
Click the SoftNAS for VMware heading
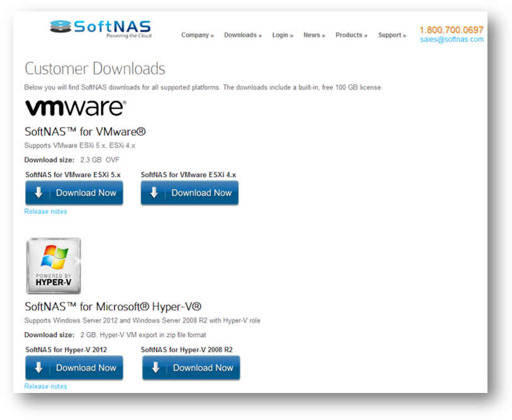coord(85,132)
